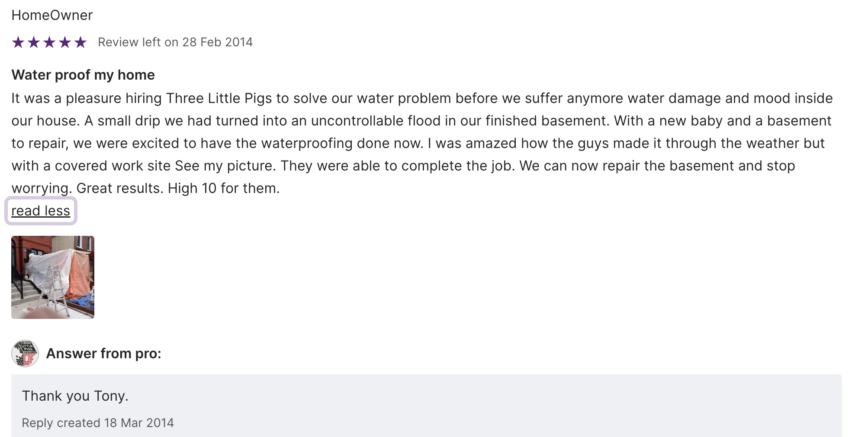Click the "Thank you Tony." reply text

(75, 396)
